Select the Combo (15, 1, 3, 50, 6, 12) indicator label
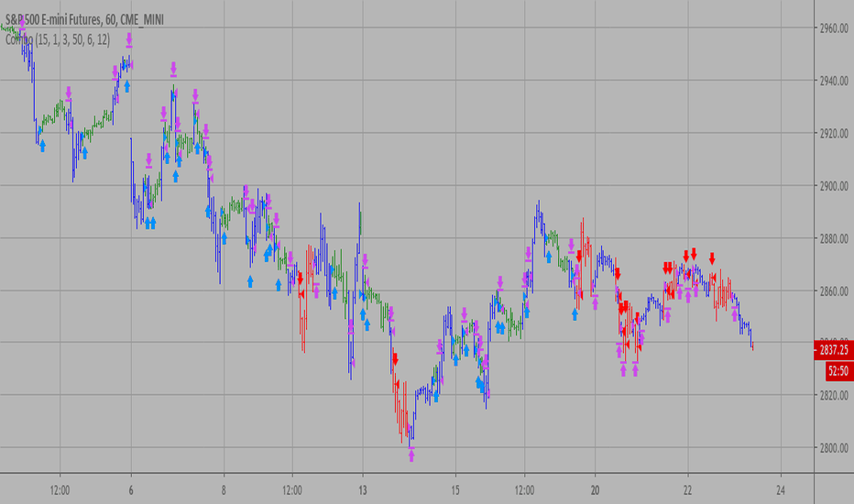 tap(58, 39)
